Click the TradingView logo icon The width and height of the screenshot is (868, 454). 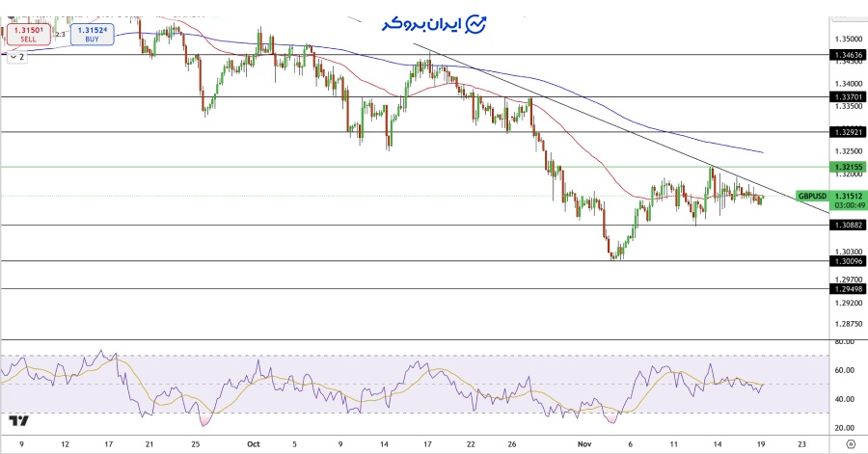point(18,421)
